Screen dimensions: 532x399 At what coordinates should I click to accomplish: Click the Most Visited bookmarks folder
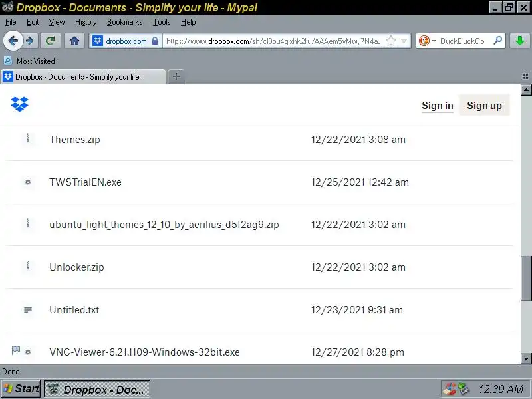(29, 61)
